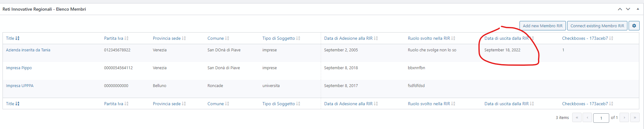The height and width of the screenshot is (129, 644).
Task: Sort by Tipo di Soggetto header
Action: (x=281, y=38)
